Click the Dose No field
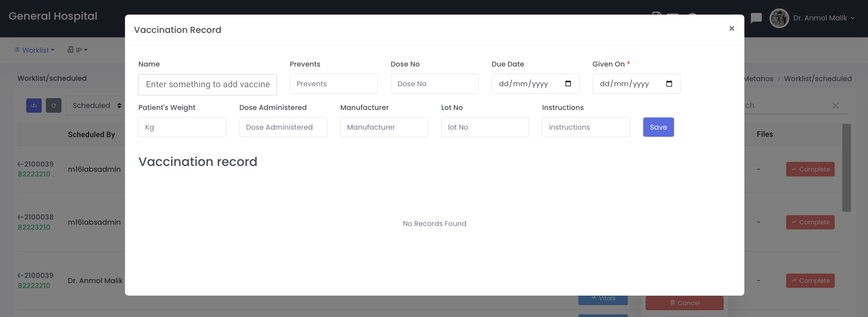868x317 pixels. [434, 84]
